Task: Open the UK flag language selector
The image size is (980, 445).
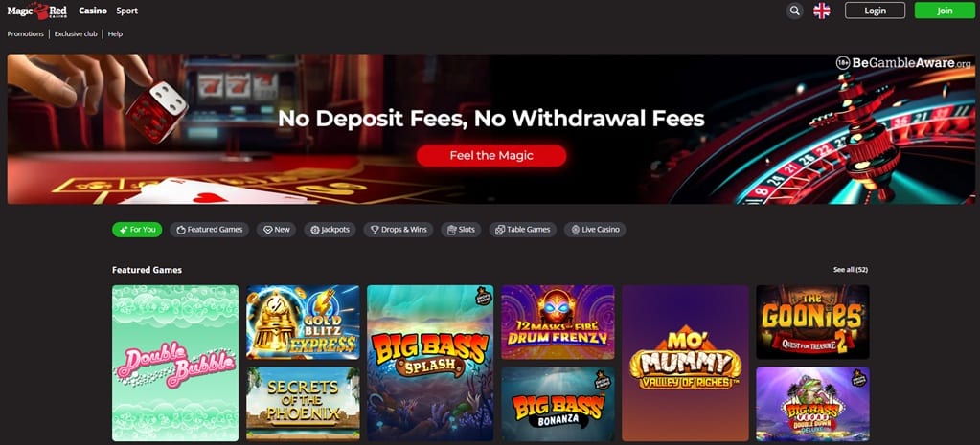Action: 822,11
